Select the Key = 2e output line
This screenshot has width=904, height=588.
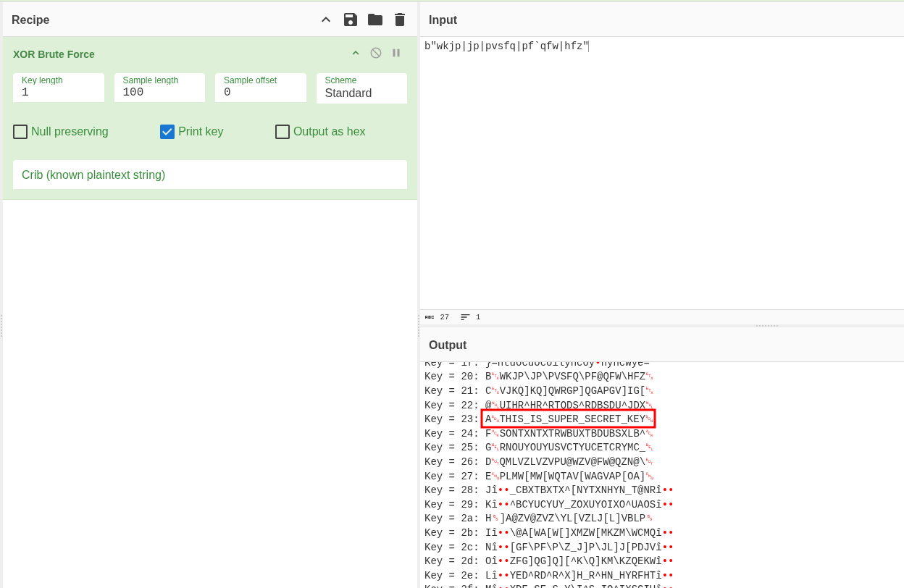549,575
